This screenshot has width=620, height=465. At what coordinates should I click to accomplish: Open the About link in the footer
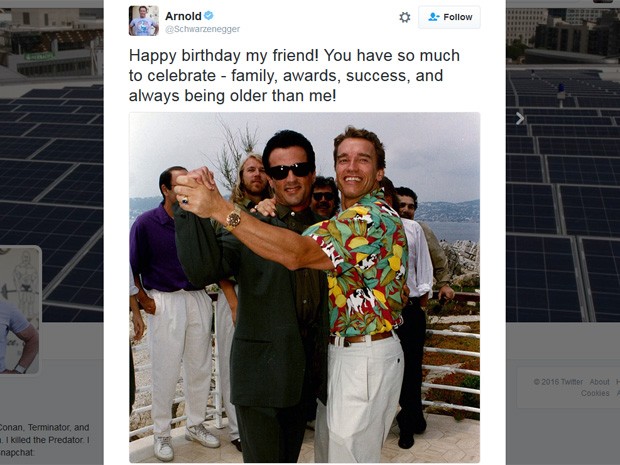click(599, 382)
